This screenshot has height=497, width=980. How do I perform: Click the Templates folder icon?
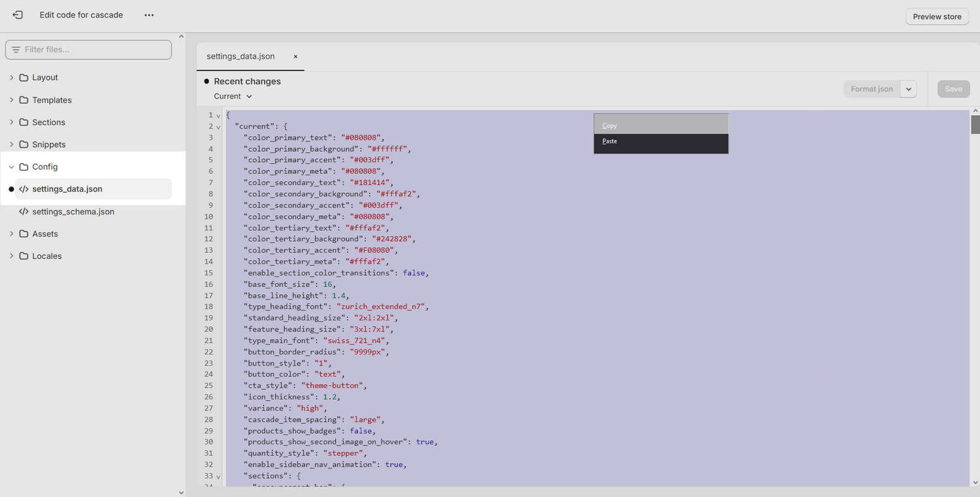24,100
